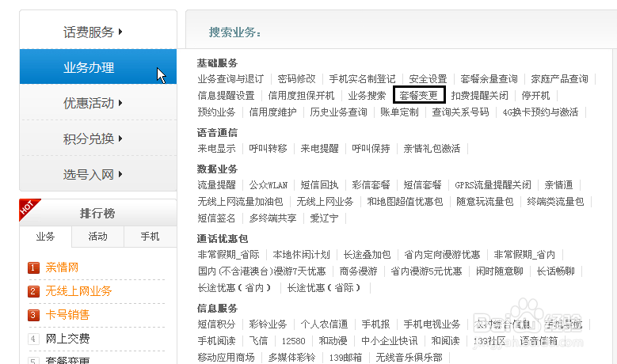The height and width of the screenshot is (364, 617).
Task: Open 商务漫游 link
Action: tap(359, 271)
